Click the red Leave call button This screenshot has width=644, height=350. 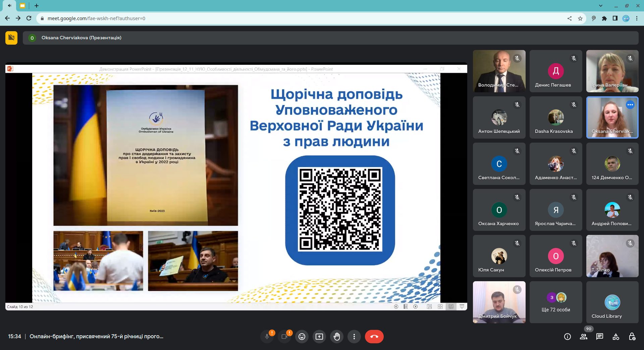point(374,337)
